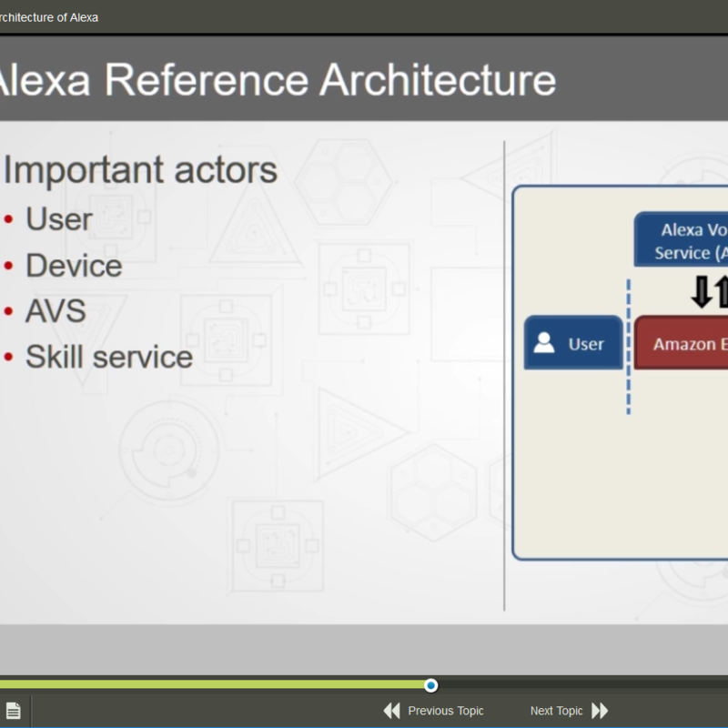
Task: Click the 'Alexa Reference Architecture' slide title
Action: tap(277, 80)
